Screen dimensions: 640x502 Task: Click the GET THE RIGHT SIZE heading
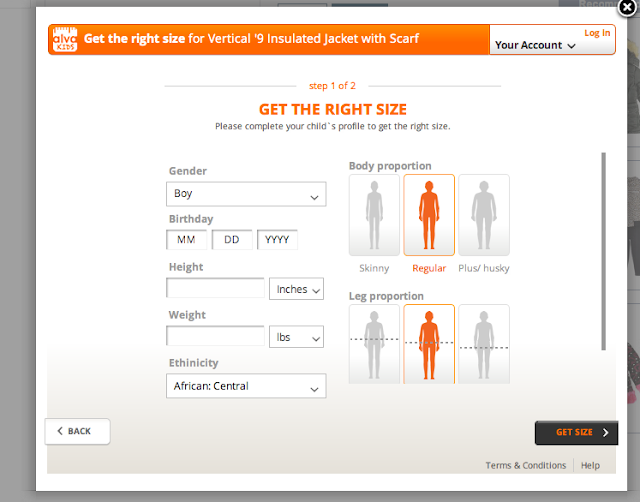[x=333, y=109]
